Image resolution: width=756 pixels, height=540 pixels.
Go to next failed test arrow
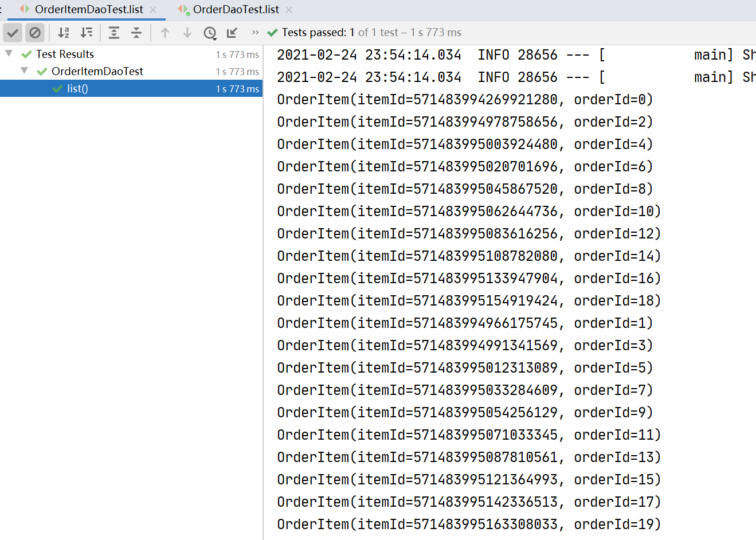click(x=187, y=33)
